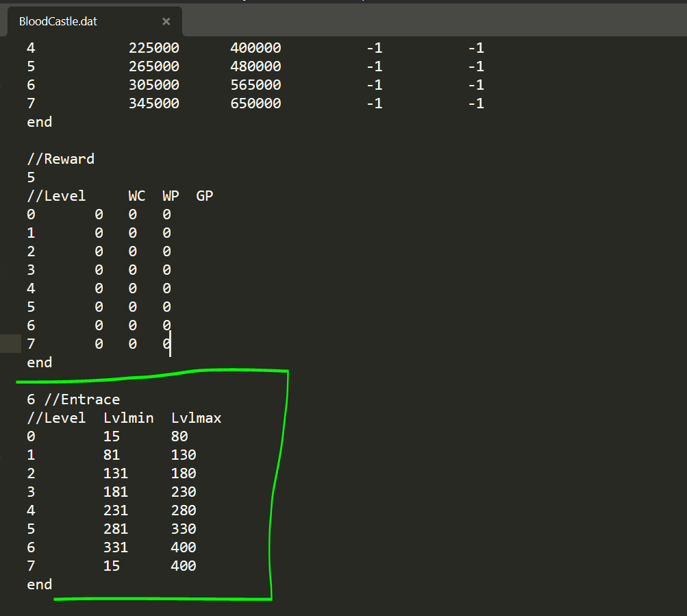Click the Lvlmax column header
This screenshot has width=687, height=616.
click(x=197, y=418)
